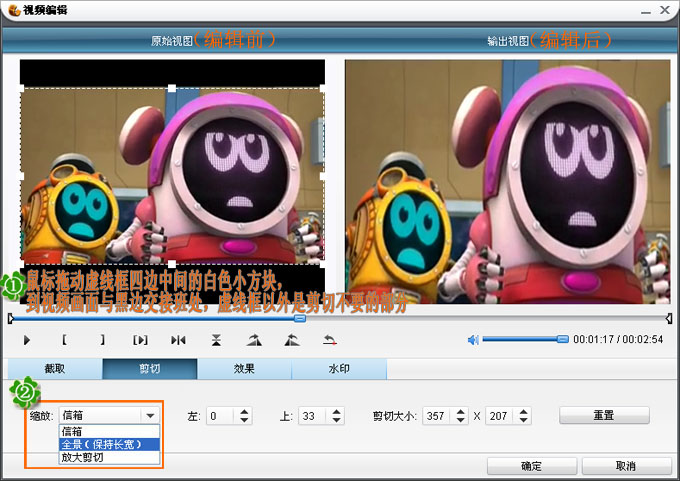Click the 上 value input field
The image size is (680, 481).
click(312, 416)
